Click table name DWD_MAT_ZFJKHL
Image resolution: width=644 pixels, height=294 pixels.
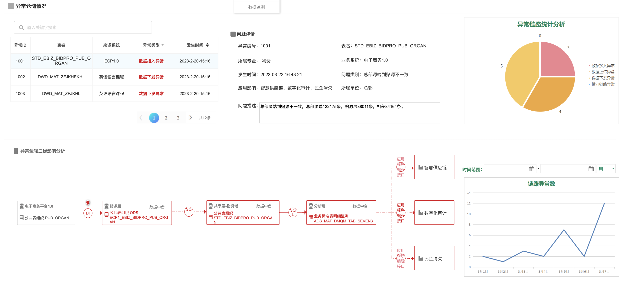tap(61, 93)
